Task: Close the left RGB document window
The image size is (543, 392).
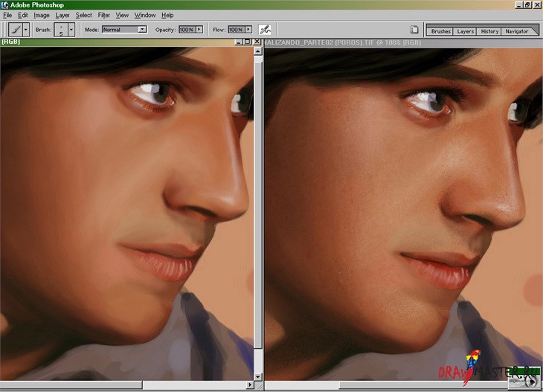Action: [x=257, y=42]
